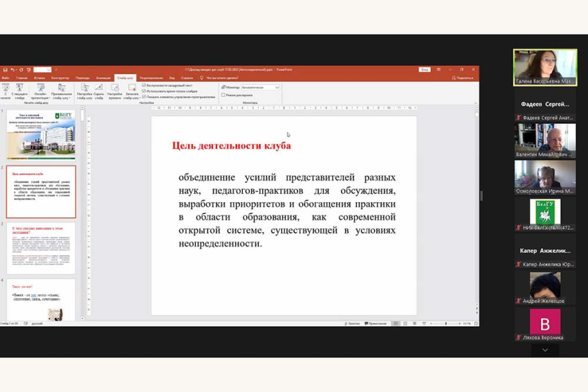Open the Анимация ribbon tab
This screenshot has height=392, width=588.
point(103,78)
